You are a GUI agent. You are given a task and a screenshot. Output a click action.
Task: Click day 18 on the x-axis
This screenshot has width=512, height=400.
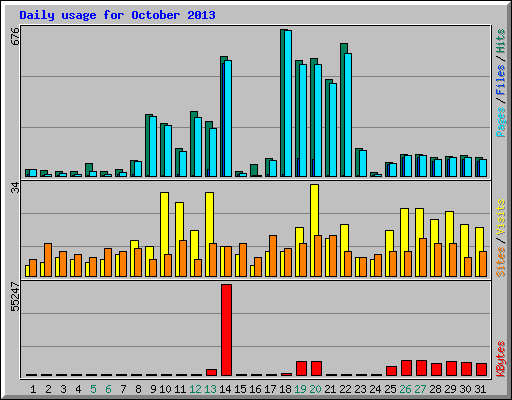(285, 389)
